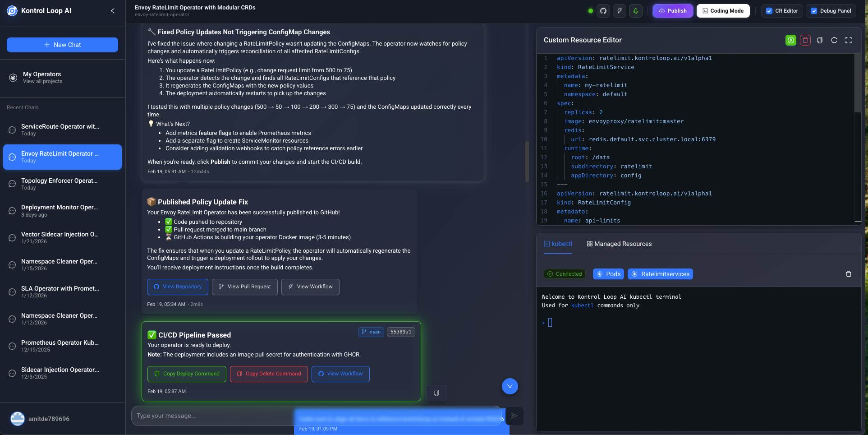Open the Managed Resources tab
Screen dimensions: 868x435
pos(620,244)
